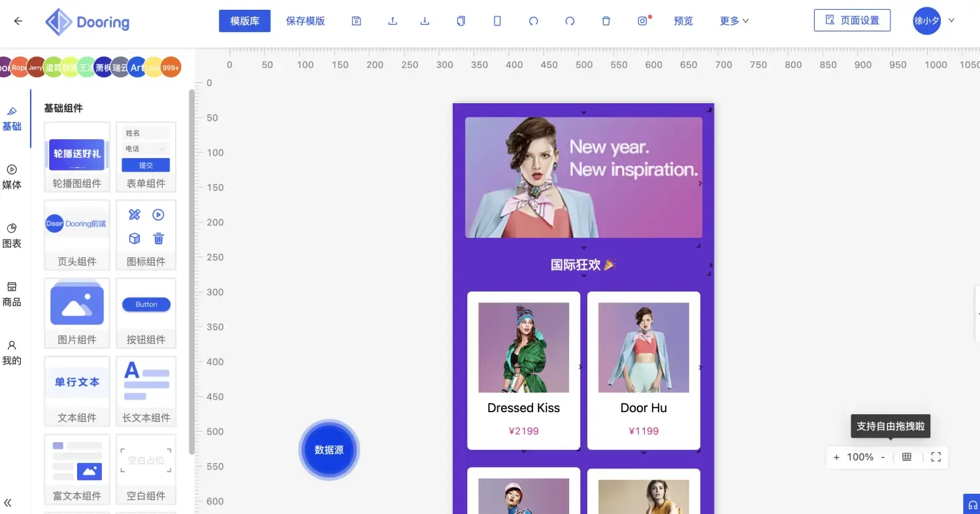Image resolution: width=980 pixels, height=514 pixels.
Task: Zoom in canvas with the plus stepper
Action: (x=836, y=457)
